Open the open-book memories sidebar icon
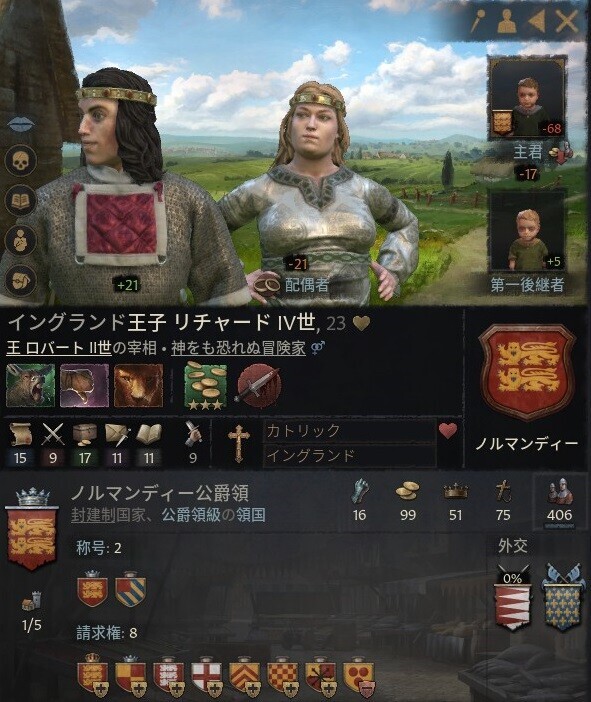The width and height of the screenshot is (591, 702). (x=21, y=200)
